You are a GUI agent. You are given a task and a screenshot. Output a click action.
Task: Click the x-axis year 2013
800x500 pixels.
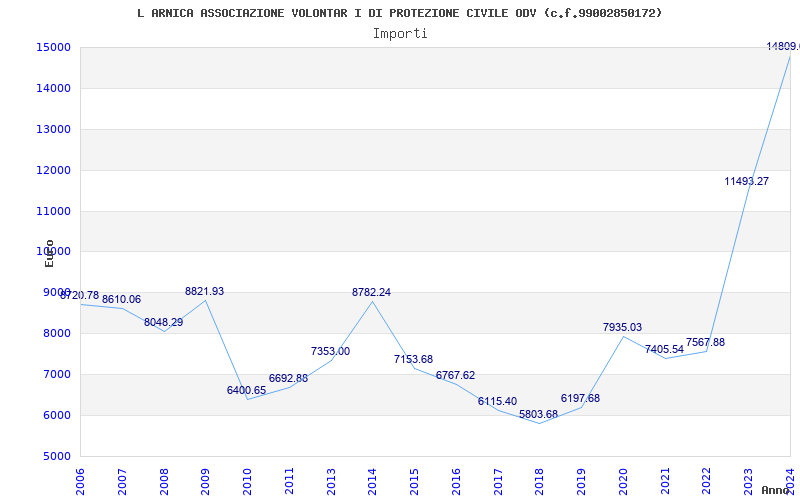[331, 482]
